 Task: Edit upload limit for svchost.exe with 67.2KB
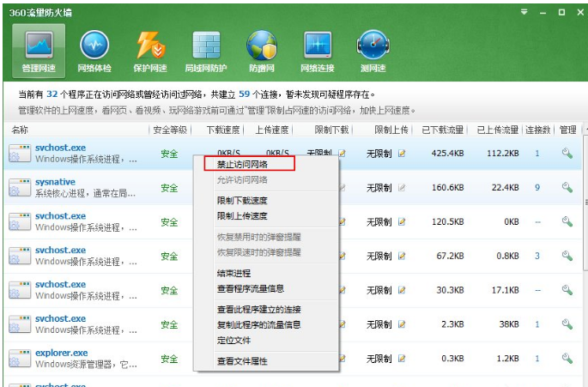[402, 256]
